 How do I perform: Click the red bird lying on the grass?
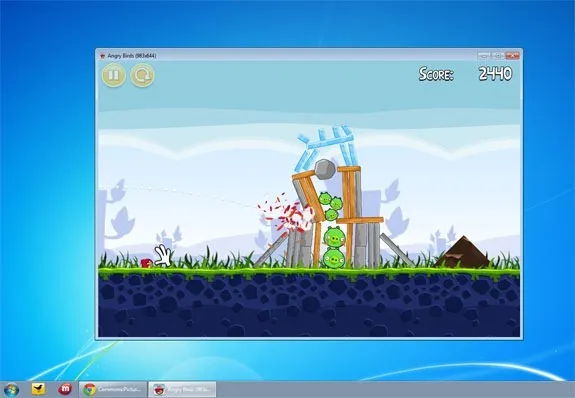147,263
